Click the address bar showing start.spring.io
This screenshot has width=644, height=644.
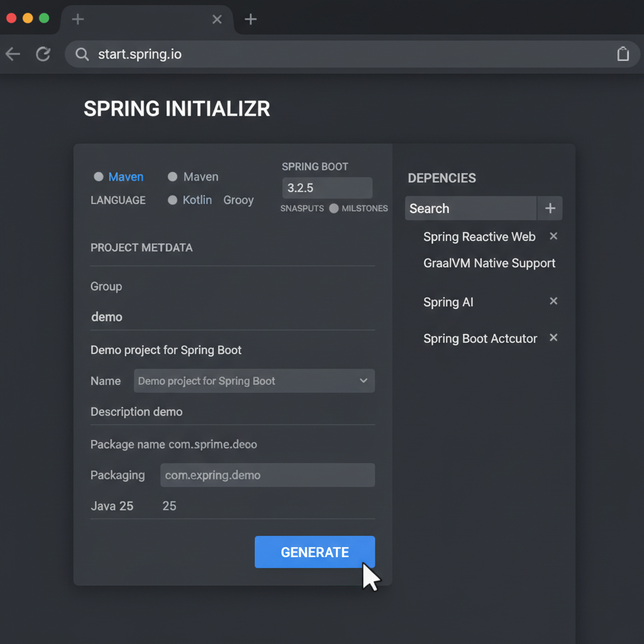[x=352, y=54]
